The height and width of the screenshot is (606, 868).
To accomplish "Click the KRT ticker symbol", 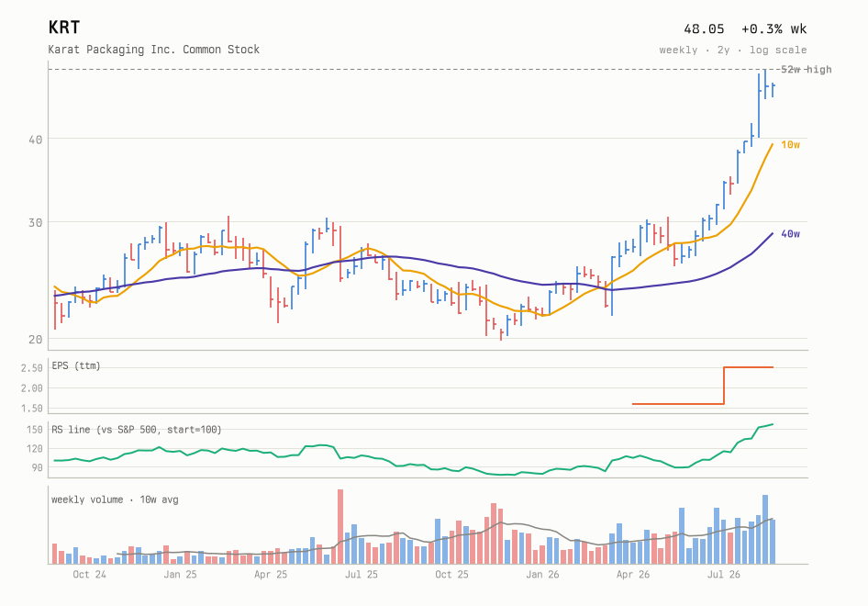I will pos(64,28).
